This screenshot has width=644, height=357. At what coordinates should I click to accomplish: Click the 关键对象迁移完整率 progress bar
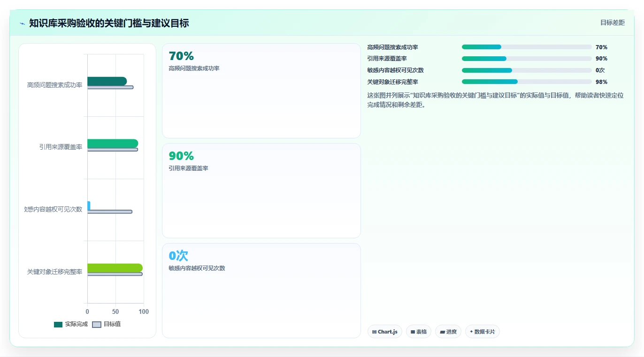click(x=527, y=82)
